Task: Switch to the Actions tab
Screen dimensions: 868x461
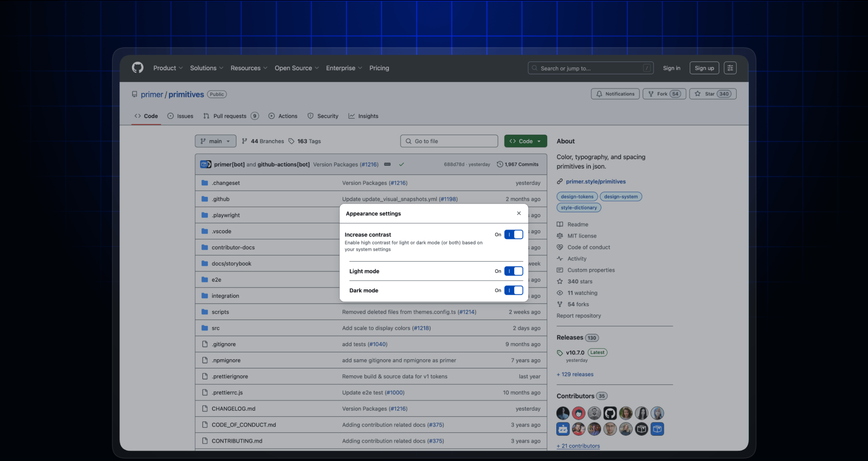Action: point(283,116)
